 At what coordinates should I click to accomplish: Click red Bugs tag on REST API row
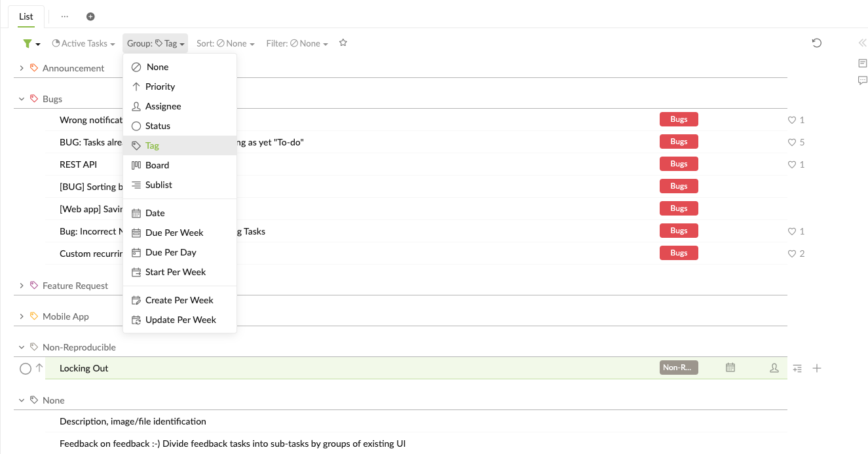coord(679,164)
